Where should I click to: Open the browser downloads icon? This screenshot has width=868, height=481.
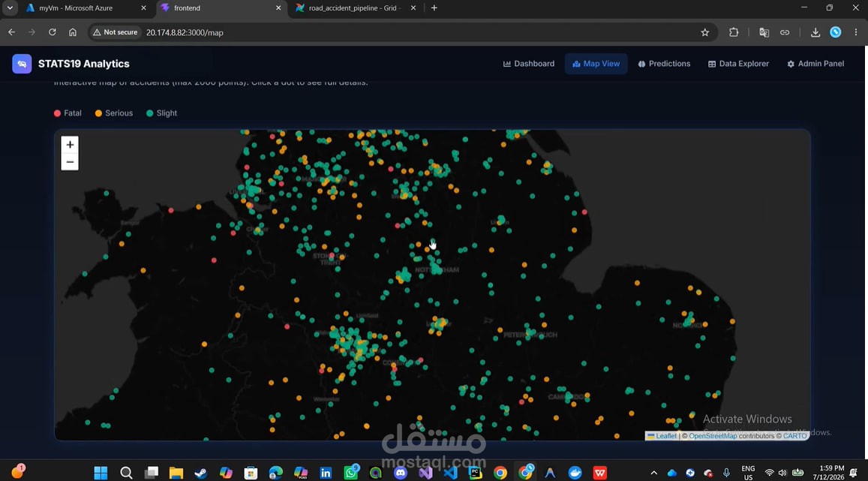coord(815,33)
